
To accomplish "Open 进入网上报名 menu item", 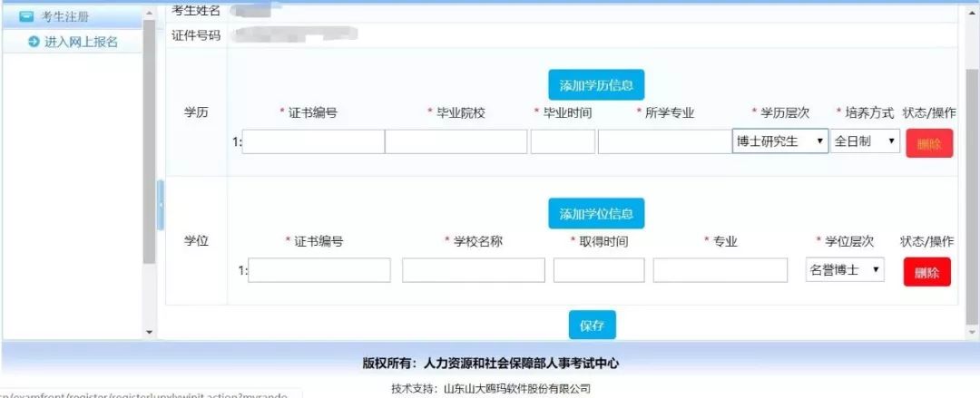I will tap(81, 42).
